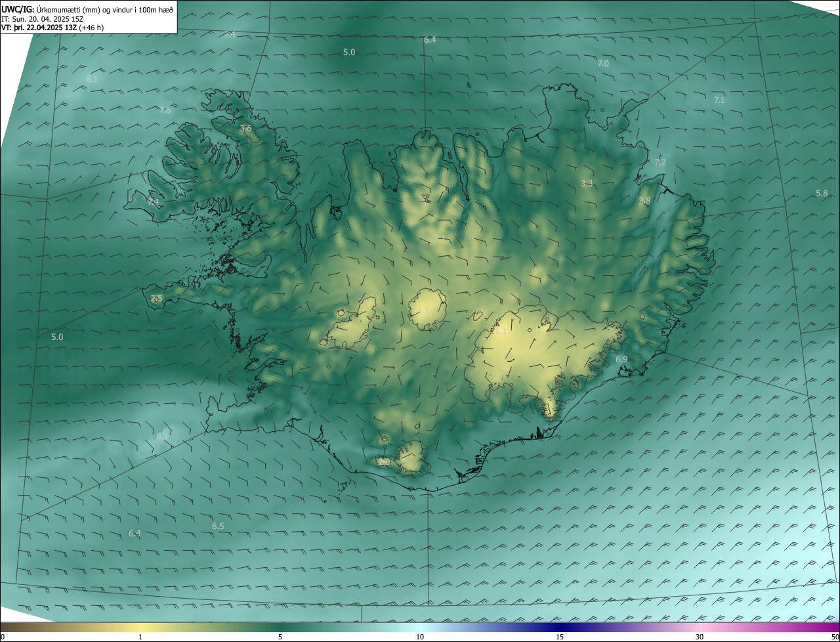
Task: Click the 2.2 value label on the map
Action: tap(440, 240)
